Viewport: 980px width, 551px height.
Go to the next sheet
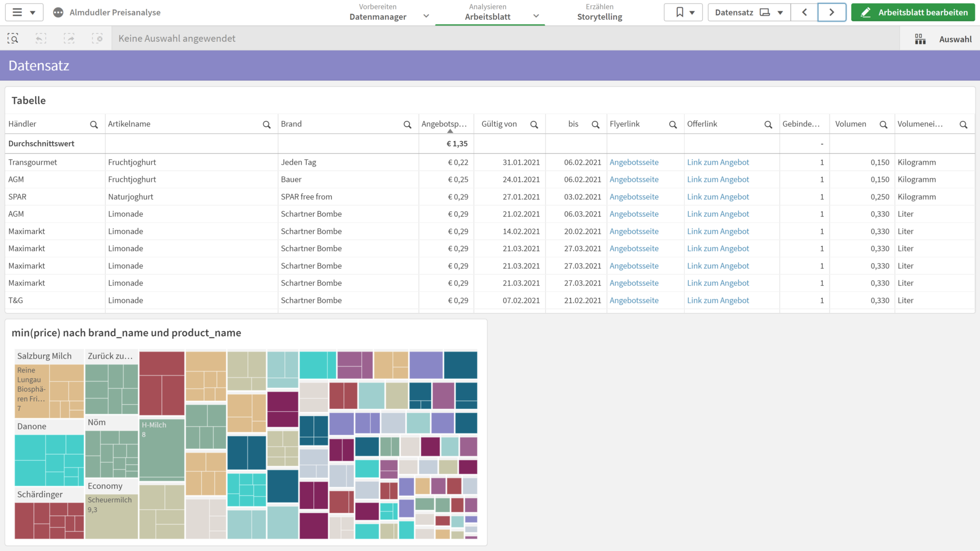[x=832, y=12]
